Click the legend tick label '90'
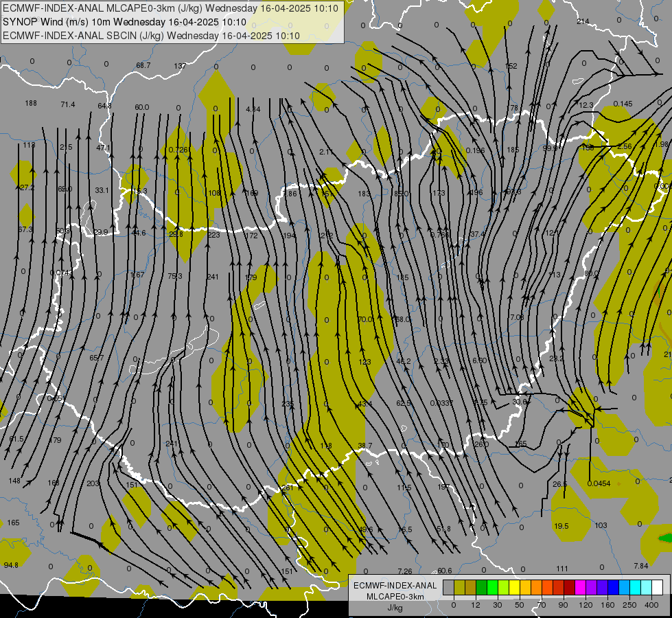The width and height of the screenshot is (672, 618). click(564, 605)
